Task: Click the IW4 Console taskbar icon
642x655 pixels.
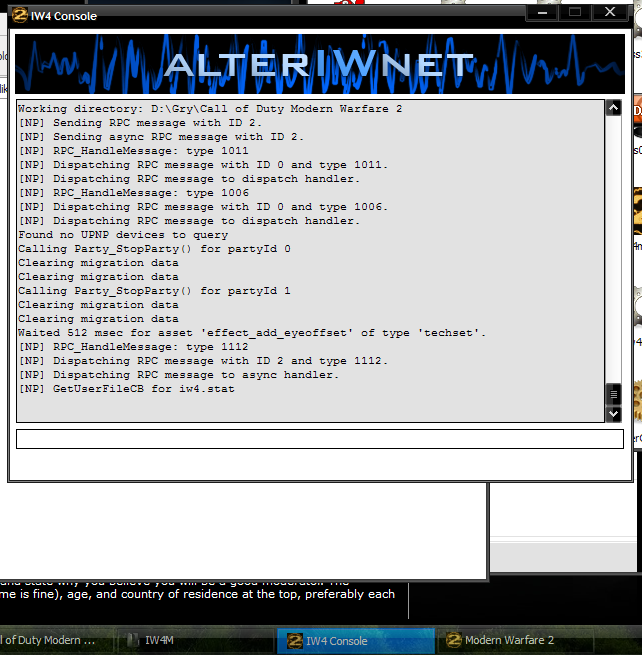Action: (294, 641)
